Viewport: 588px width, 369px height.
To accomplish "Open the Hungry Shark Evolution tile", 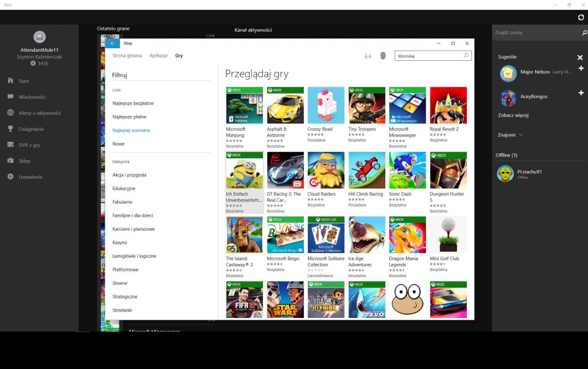I will coord(366,300).
